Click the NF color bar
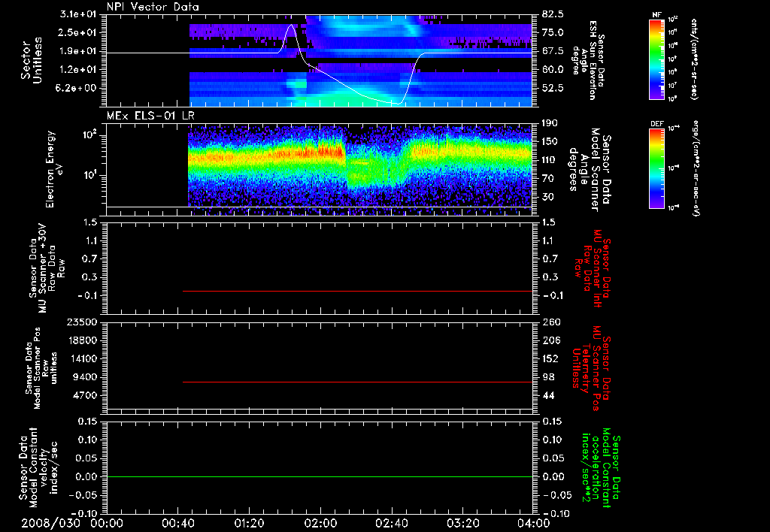Image resolution: width=770 pixels, height=532 pixels. coord(657,59)
